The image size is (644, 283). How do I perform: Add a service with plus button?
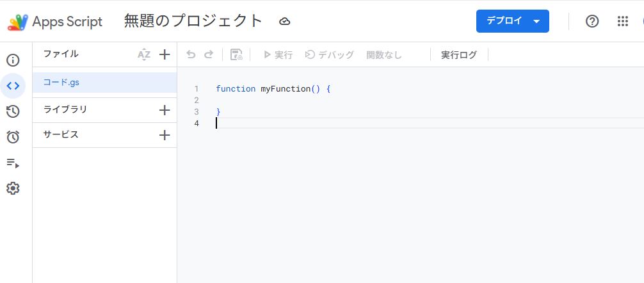tap(165, 135)
